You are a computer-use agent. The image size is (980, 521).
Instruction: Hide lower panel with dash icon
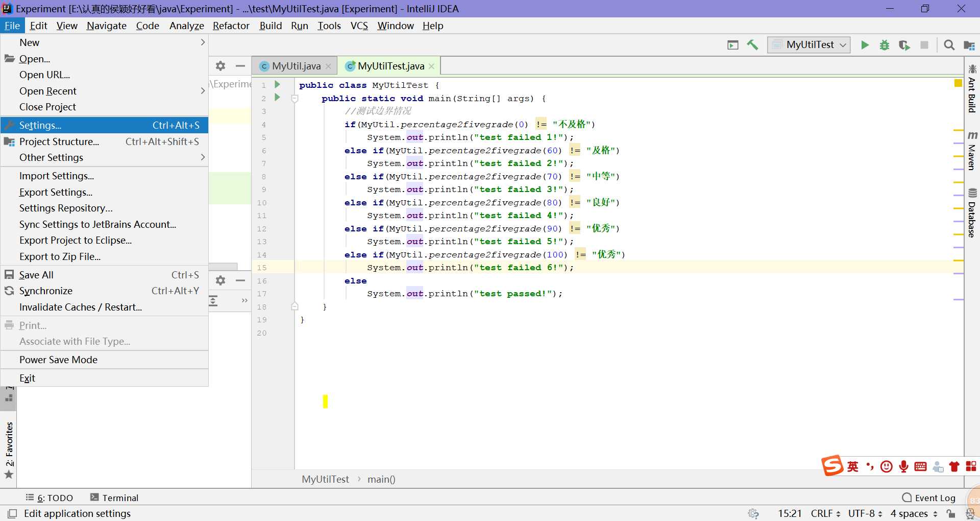240,280
